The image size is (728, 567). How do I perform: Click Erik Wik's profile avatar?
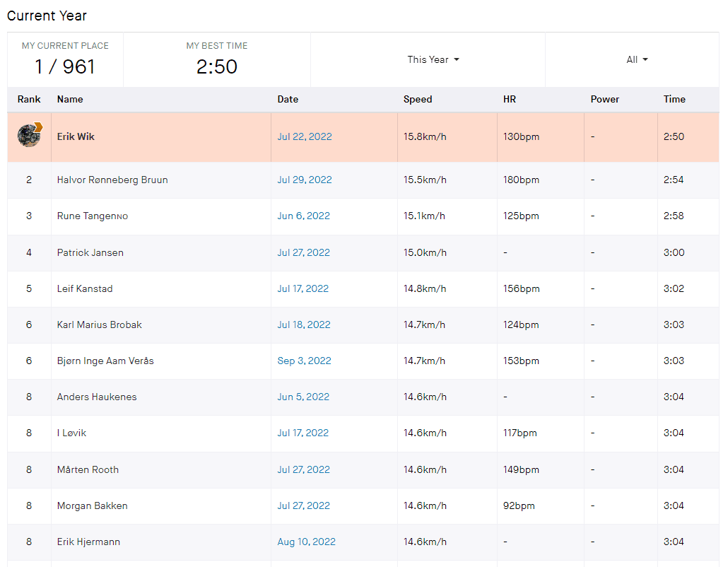click(x=30, y=135)
